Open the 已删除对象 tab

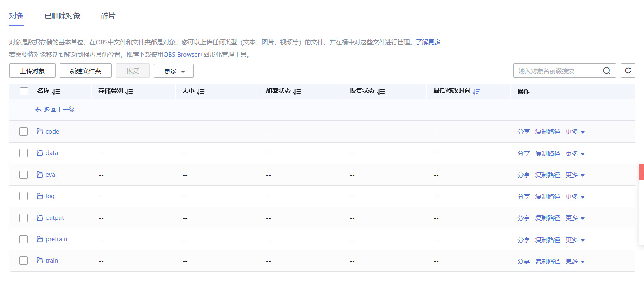pos(63,16)
